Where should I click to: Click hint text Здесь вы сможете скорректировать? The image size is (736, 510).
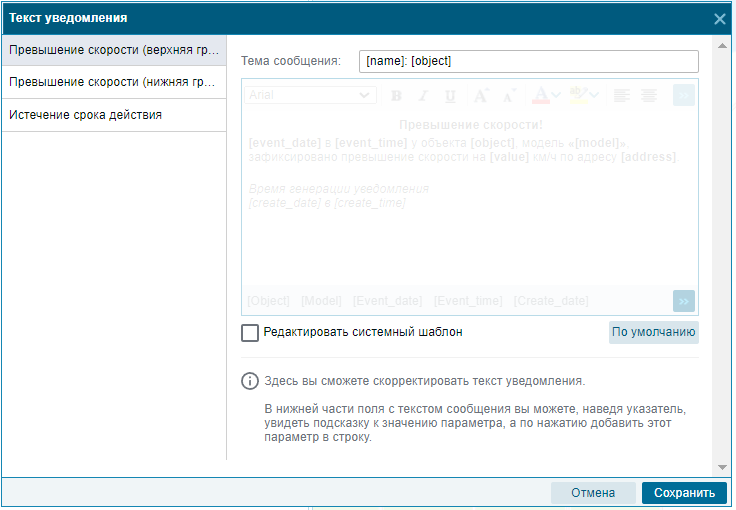pyautogui.click(x=425, y=381)
